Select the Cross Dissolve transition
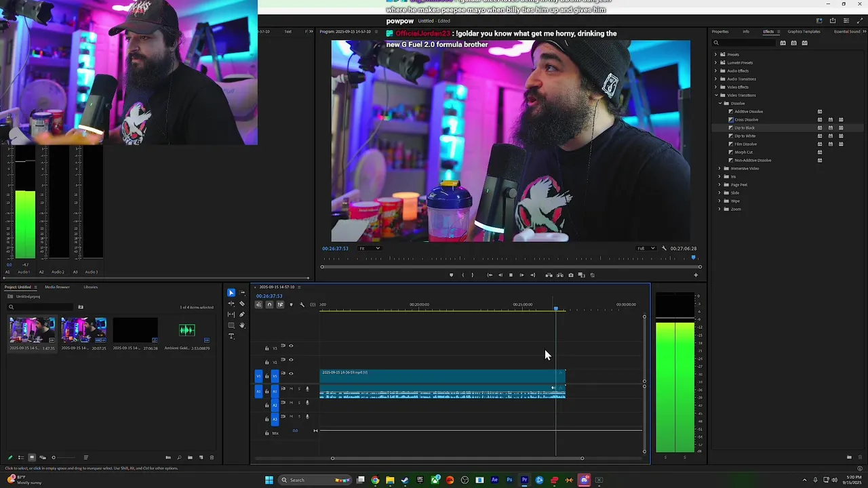868x488 pixels. (x=746, y=119)
